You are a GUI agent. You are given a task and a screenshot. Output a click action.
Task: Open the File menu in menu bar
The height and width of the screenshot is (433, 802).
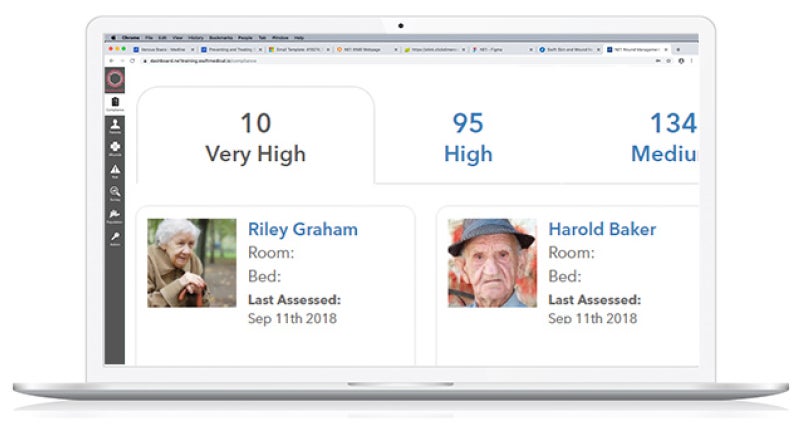149,38
